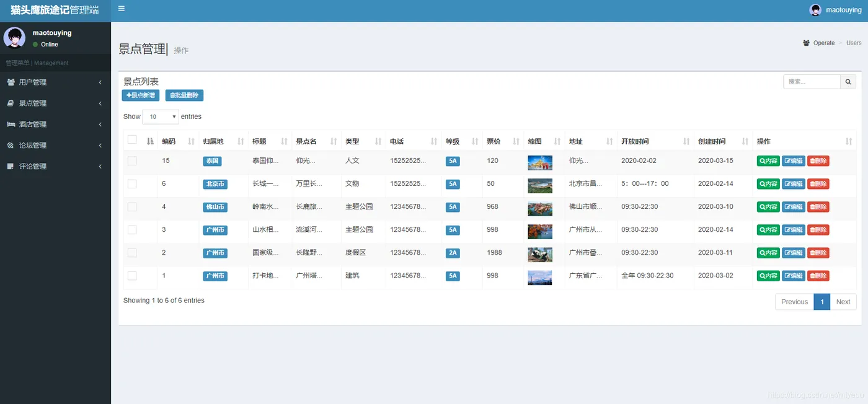View 内容 for 北京市 row

point(768,184)
